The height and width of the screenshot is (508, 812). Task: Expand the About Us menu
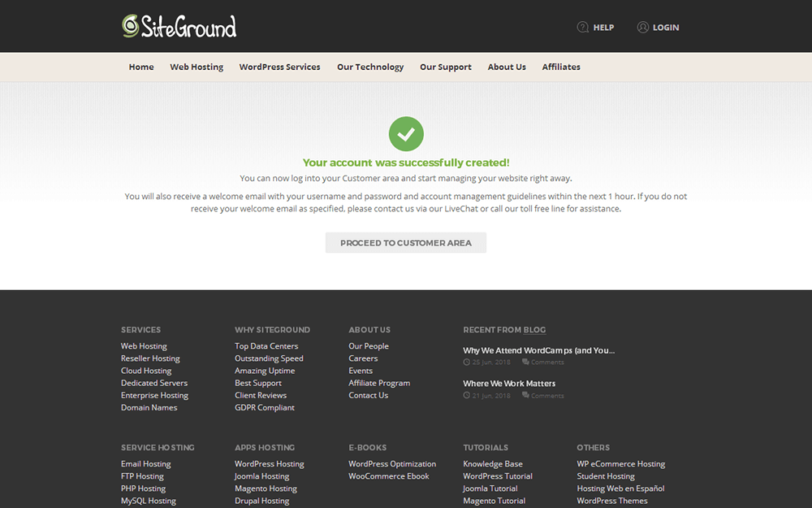(507, 67)
